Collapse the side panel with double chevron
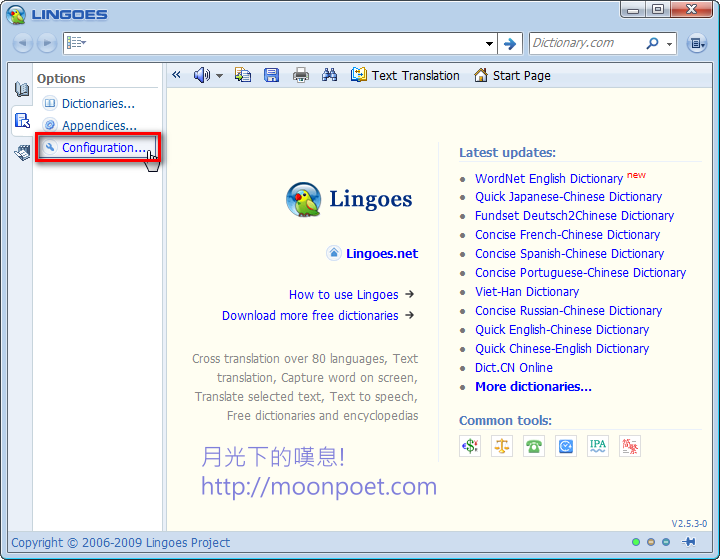 click(177, 75)
